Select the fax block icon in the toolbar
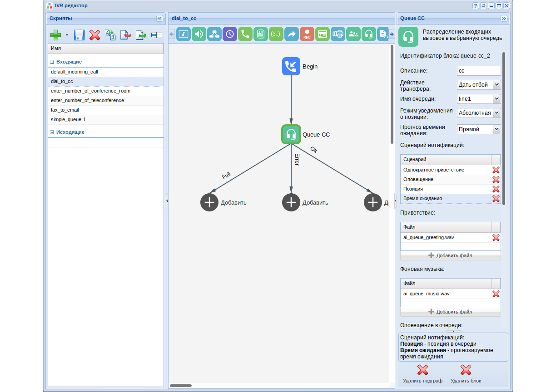 (338, 34)
